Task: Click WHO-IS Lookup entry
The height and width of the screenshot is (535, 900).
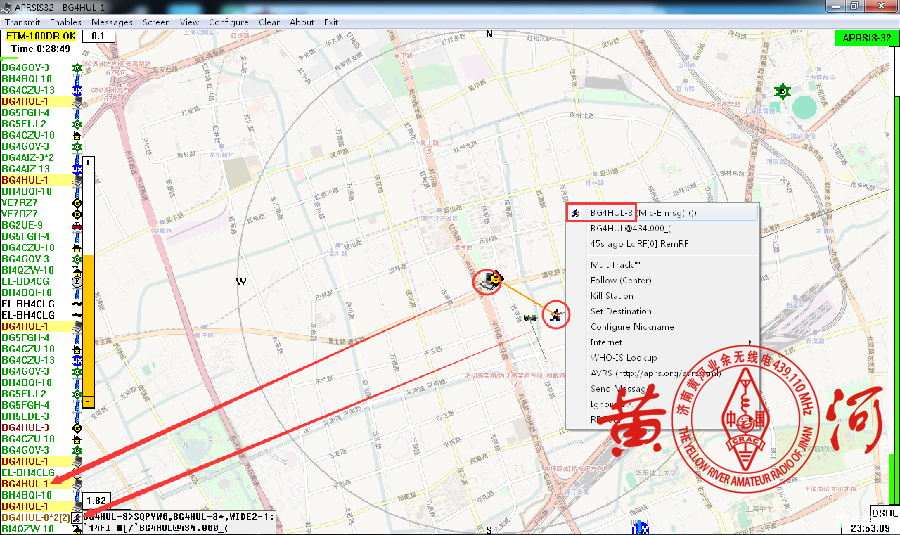Action: click(x=623, y=357)
